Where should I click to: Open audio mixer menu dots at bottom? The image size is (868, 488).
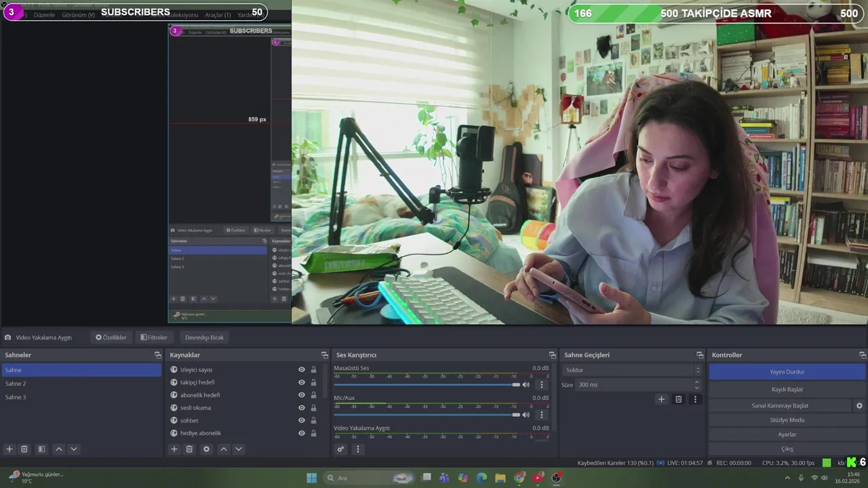358,449
